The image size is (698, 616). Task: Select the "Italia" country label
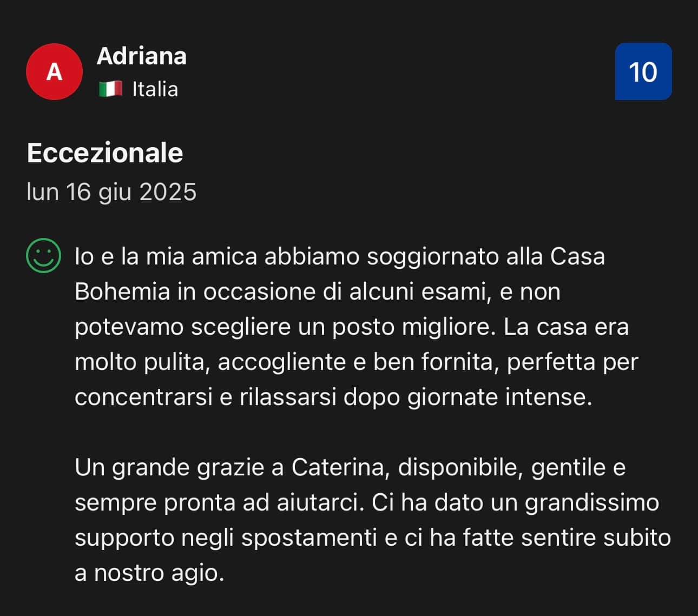coord(155,89)
